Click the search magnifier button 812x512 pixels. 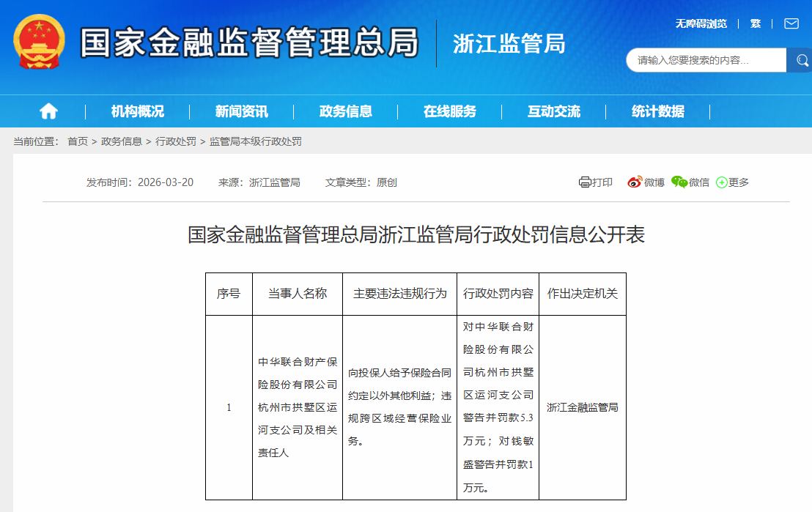pos(797,60)
